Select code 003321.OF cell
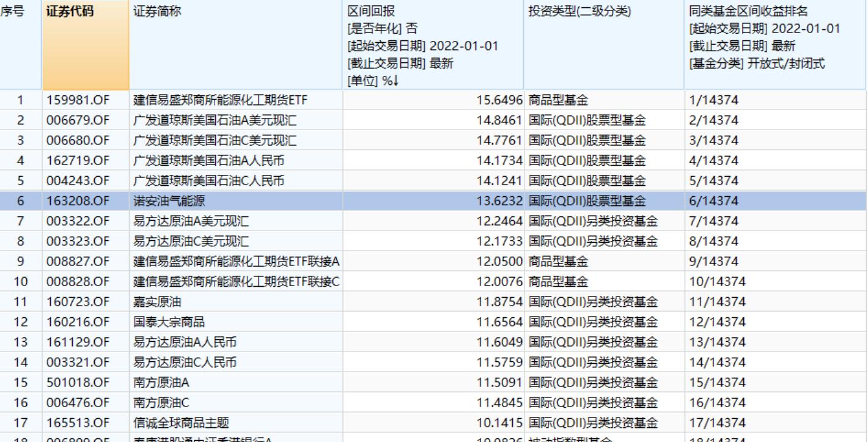868x442 pixels. tap(78, 363)
